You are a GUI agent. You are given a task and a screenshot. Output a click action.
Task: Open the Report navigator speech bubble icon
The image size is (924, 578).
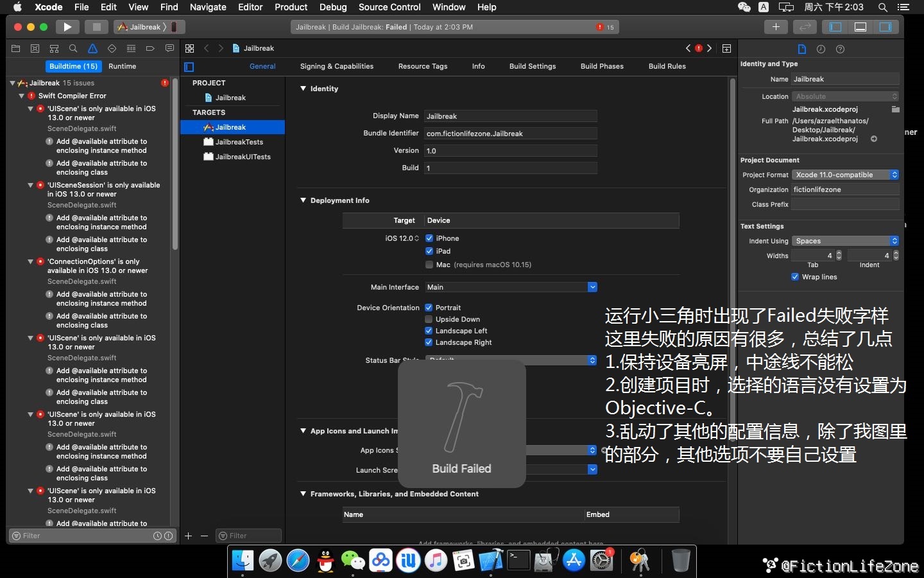click(x=169, y=49)
